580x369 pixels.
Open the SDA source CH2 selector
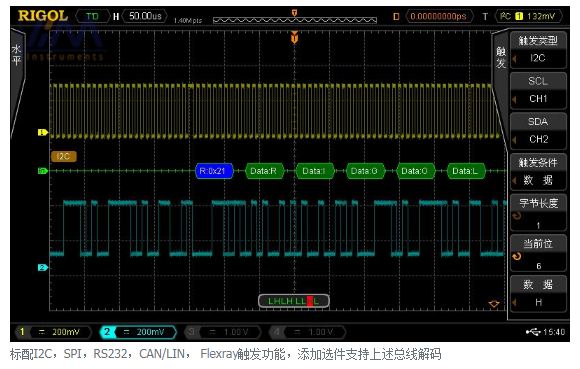(538, 131)
